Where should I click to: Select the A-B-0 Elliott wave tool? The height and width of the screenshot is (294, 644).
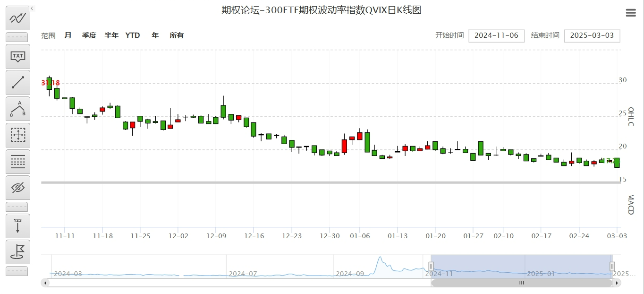point(17,109)
